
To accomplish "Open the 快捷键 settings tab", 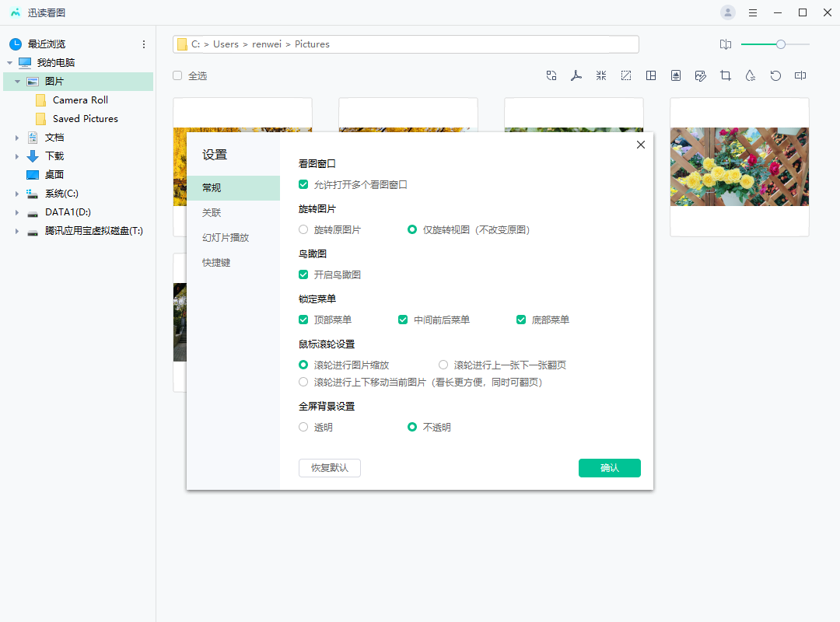I will [x=217, y=263].
